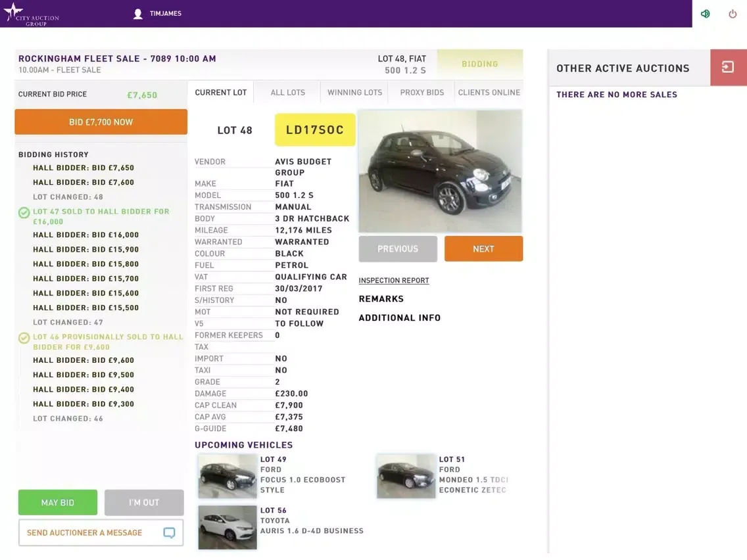This screenshot has width=747, height=560.
Task: Click the red exit icon beside Other Active Auctions
Action: click(x=728, y=67)
